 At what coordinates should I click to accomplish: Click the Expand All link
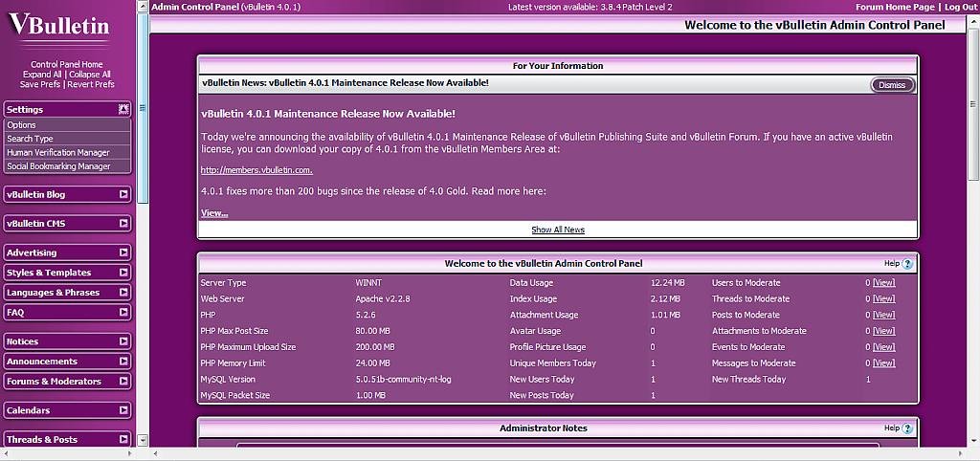[42, 75]
